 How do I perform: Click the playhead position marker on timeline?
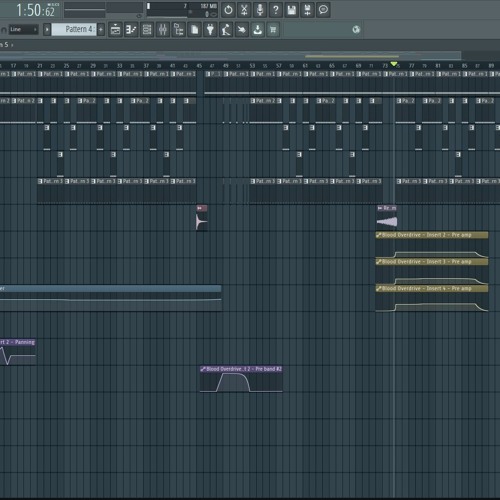pyautogui.click(x=394, y=64)
